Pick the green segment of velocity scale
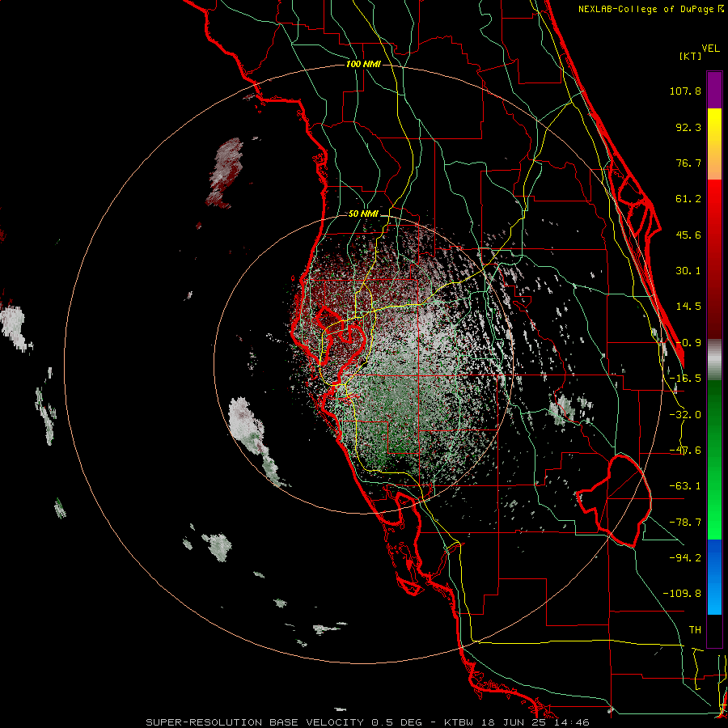 pyautogui.click(x=714, y=459)
